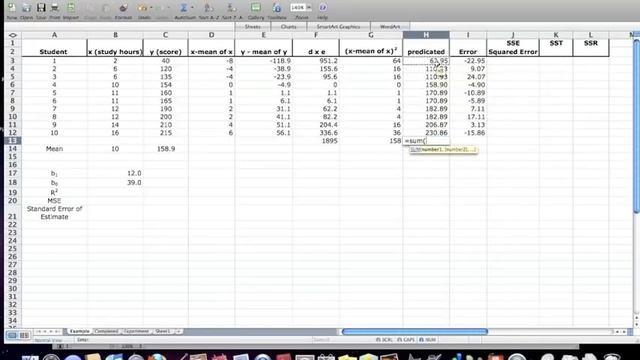The width and height of the screenshot is (640, 360).
Task: Click the Open file toolbar icon
Action: tap(27, 8)
